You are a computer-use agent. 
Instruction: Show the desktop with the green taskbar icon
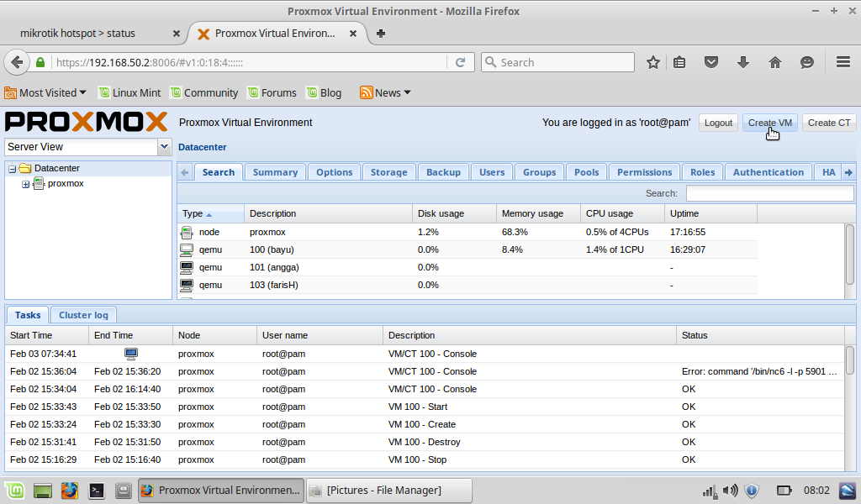[42, 491]
